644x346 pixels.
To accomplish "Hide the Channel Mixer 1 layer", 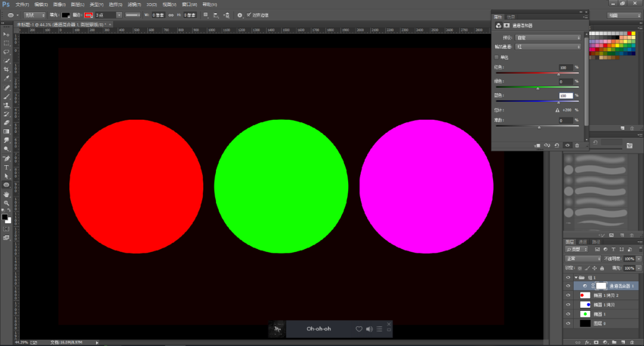I will [568, 286].
